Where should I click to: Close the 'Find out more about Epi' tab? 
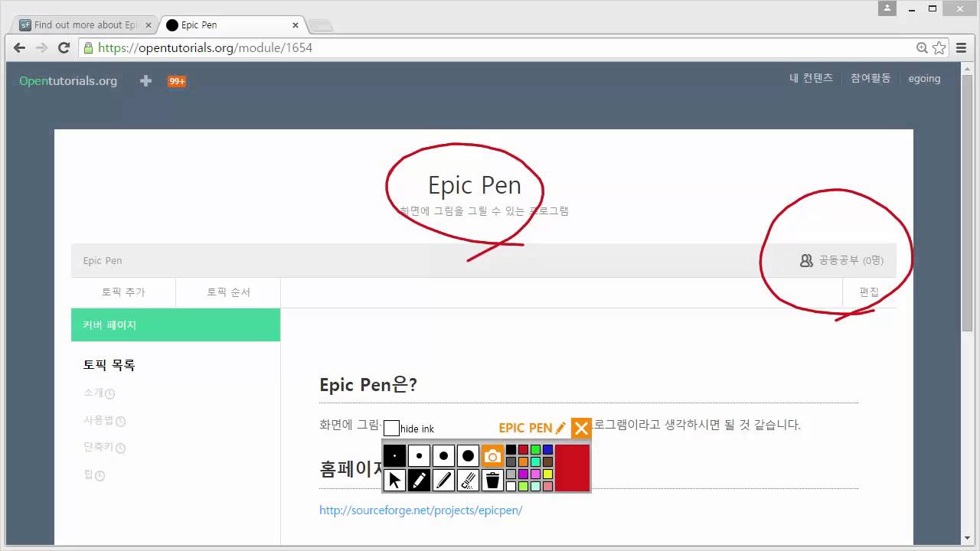pyautogui.click(x=148, y=25)
